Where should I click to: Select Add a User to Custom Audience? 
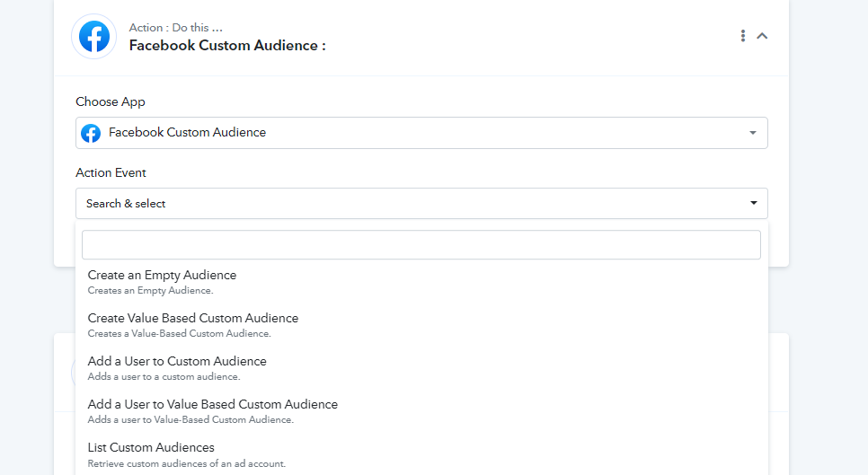pyautogui.click(x=421, y=368)
